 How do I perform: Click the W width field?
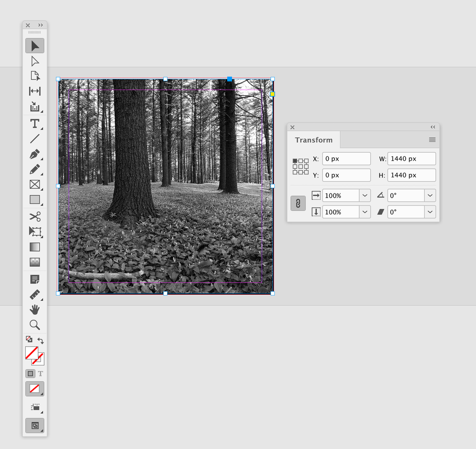[x=412, y=159]
